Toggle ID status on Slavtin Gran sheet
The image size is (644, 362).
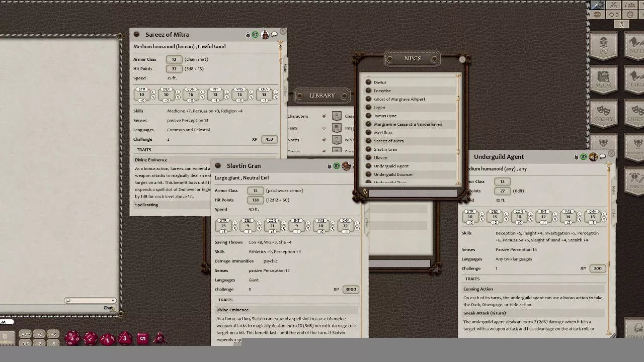pyautogui.click(x=337, y=166)
